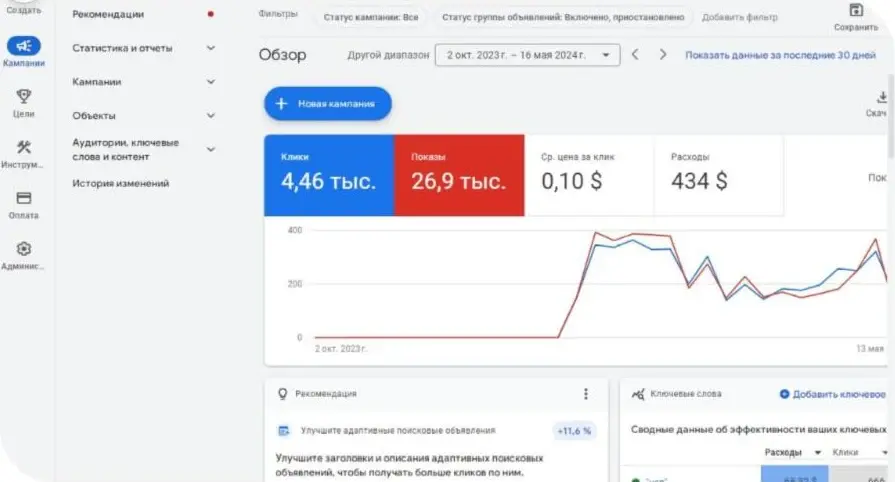Click the Другой диапазон label
The image size is (895, 482).
click(388, 55)
